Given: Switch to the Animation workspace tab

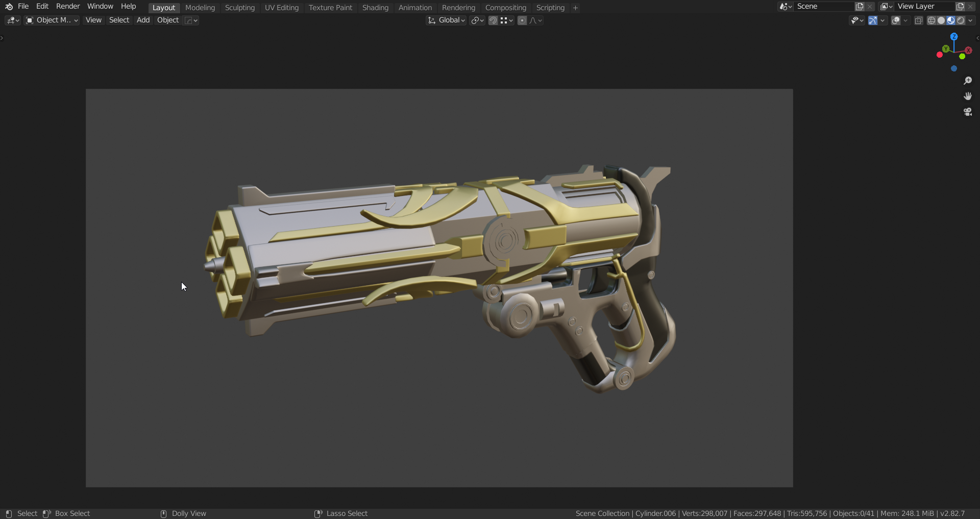Looking at the screenshot, I should click(x=415, y=8).
